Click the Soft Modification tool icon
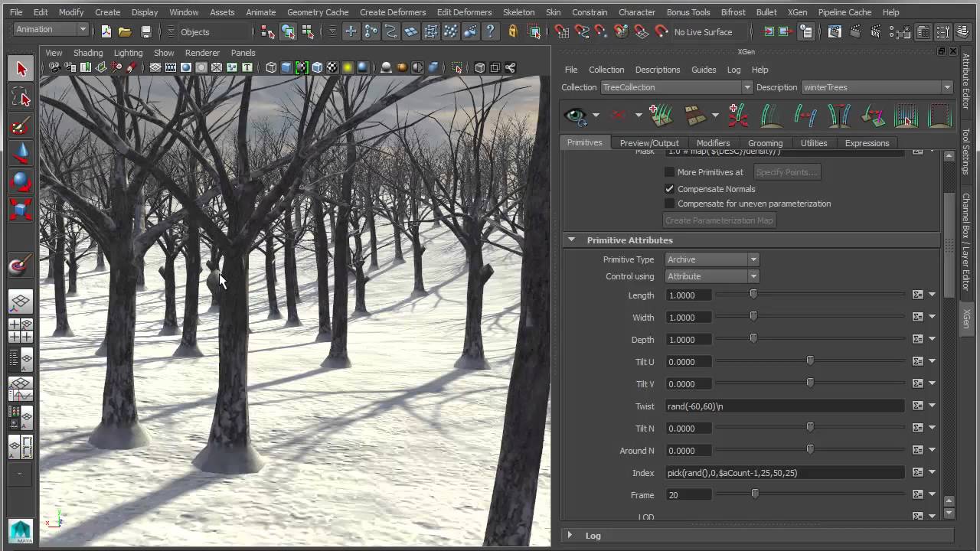980x551 pixels. 21,266
